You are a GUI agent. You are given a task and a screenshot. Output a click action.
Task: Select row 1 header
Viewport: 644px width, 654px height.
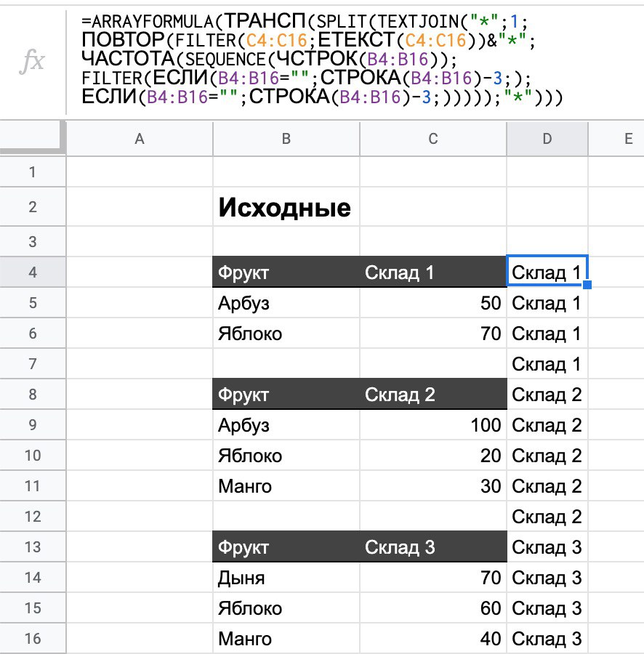(33, 171)
